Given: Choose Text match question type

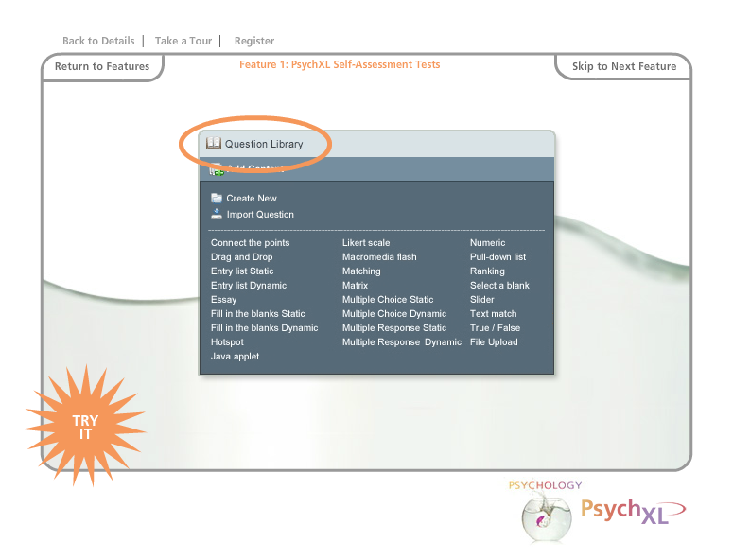Looking at the screenshot, I should (x=493, y=314).
